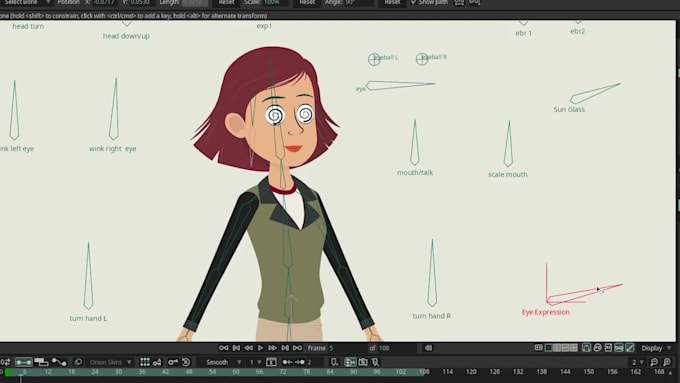The image size is (680, 383).
Task: Open the Onion Skins dropdown
Action: [x=110, y=362]
